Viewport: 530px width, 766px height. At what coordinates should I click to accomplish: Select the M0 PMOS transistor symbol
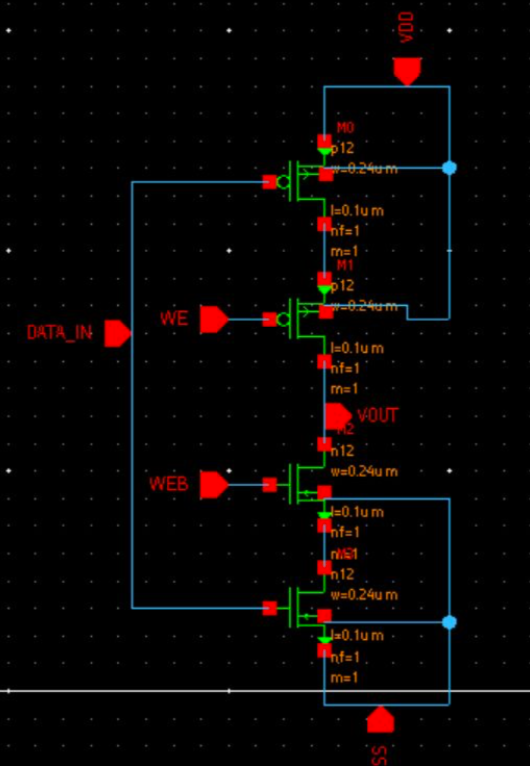(x=306, y=182)
